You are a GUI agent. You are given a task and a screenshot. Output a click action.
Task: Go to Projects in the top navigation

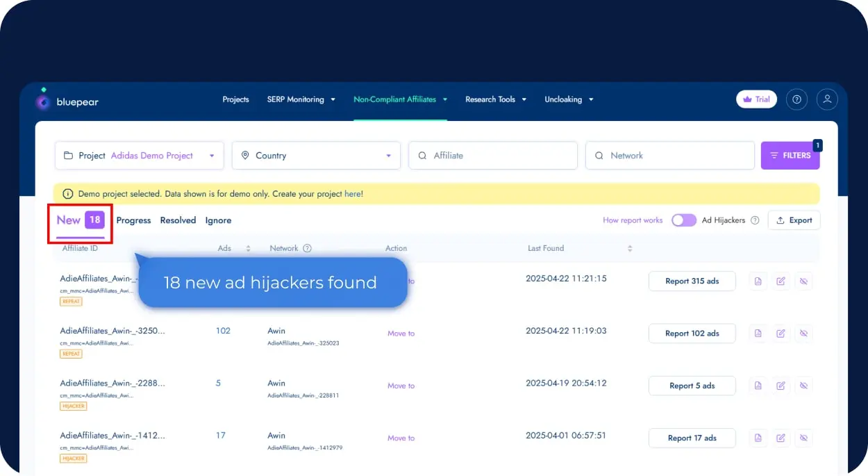[x=235, y=99]
